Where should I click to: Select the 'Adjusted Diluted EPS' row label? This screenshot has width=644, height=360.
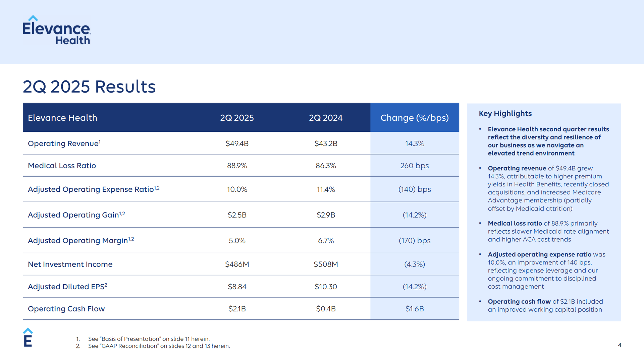(67, 286)
